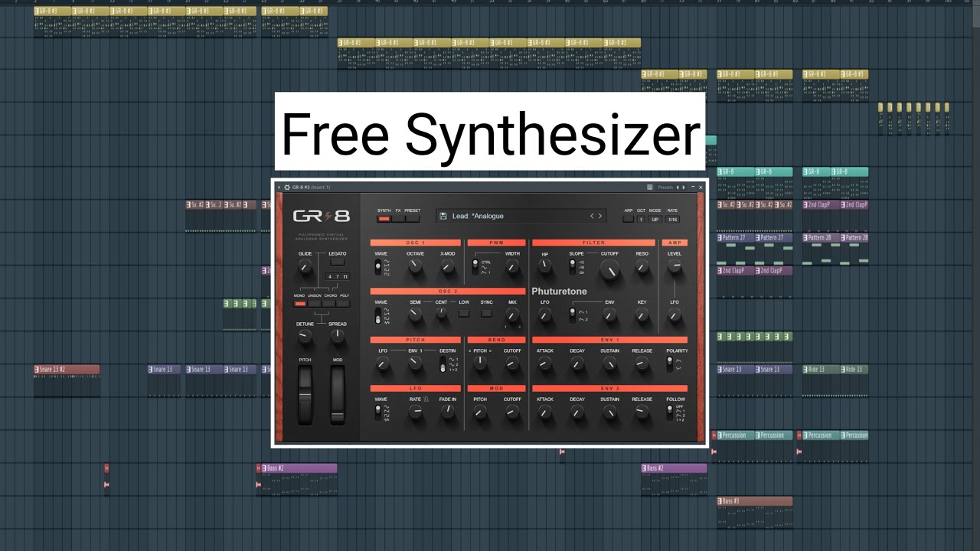Flip the PWM source switch

tap(475, 267)
